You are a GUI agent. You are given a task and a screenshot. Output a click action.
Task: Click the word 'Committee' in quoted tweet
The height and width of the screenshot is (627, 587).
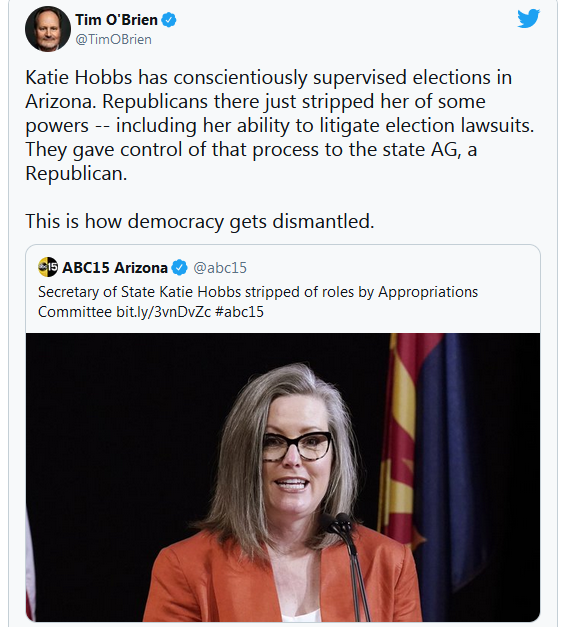(x=75, y=312)
